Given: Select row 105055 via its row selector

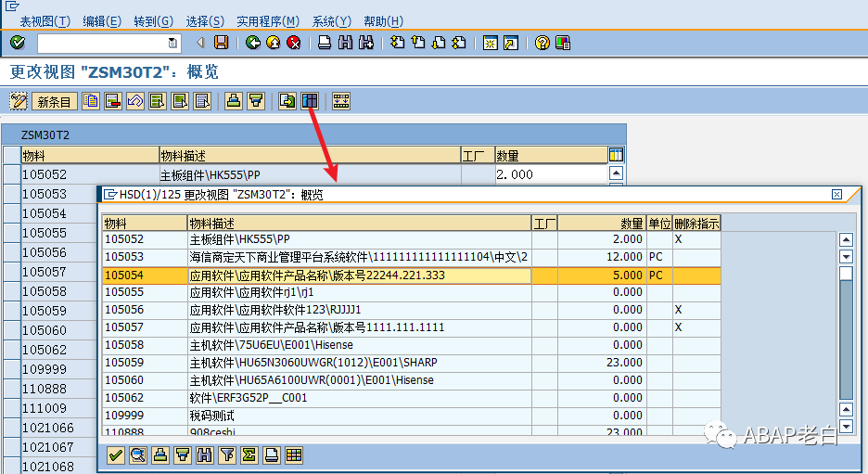Looking at the screenshot, I should [x=12, y=233].
